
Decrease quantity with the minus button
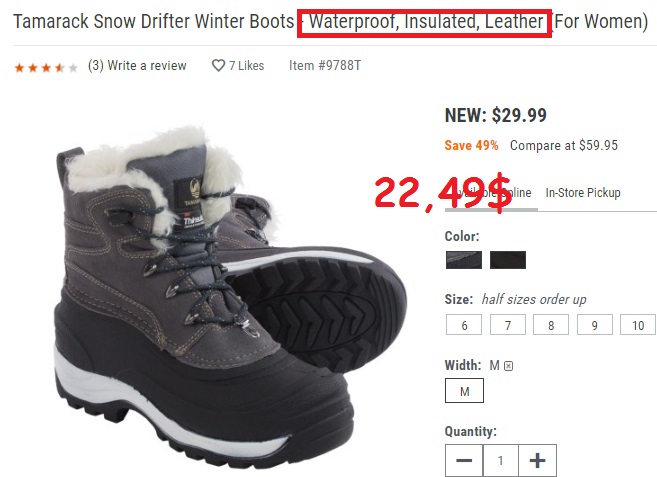[x=464, y=460]
